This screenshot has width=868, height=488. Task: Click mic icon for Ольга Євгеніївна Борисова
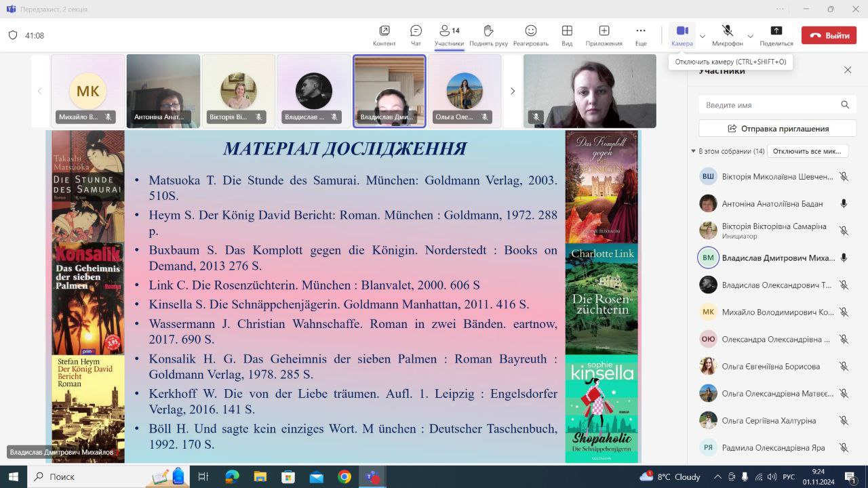point(844,366)
